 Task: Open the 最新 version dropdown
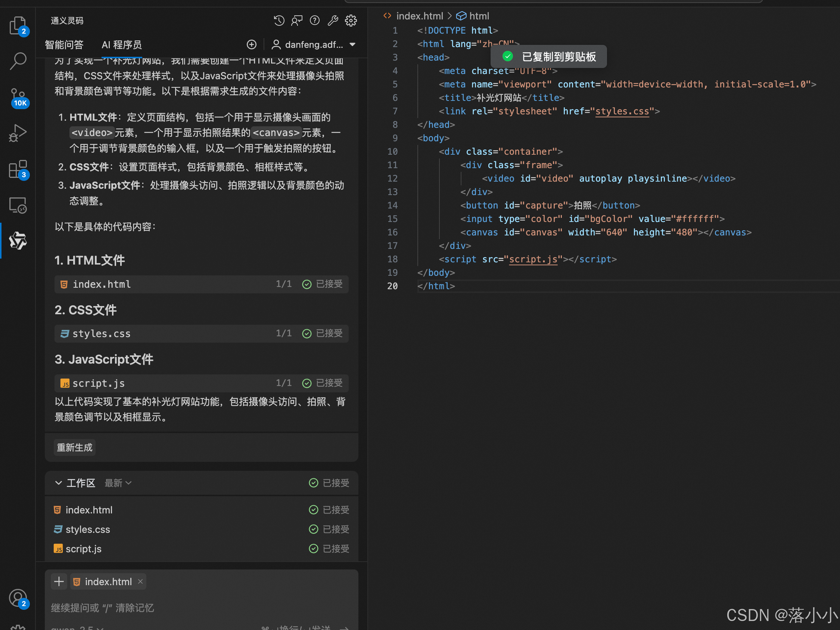pyautogui.click(x=118, y=483)
